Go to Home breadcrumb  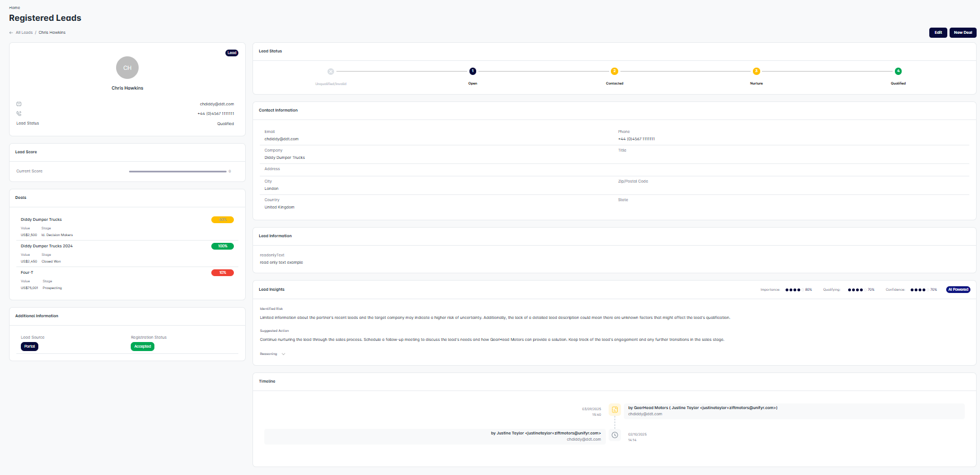tap(15, 8)
